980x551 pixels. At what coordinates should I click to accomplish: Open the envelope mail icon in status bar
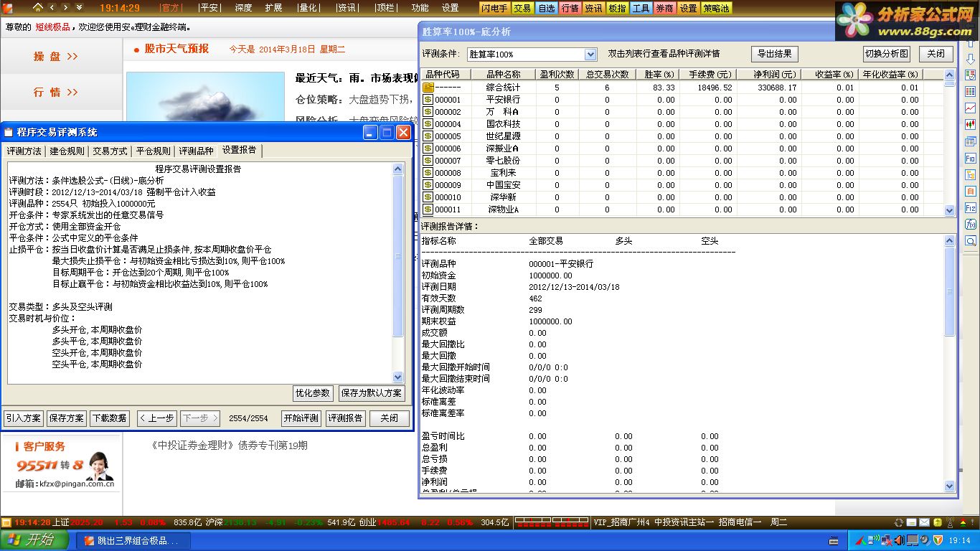[924, 522]
